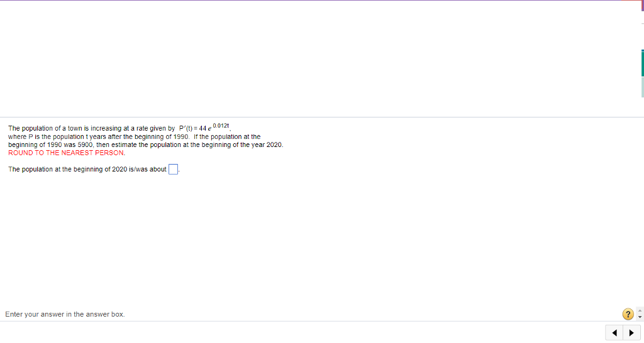Screen dimensions: 644x343
Task: Click the 0.012t exponent in the formula
Action: click(221, 125)
